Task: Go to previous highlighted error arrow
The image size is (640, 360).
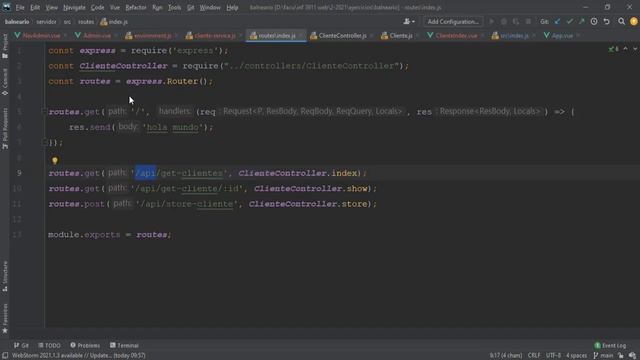Action: pos(626,49)
